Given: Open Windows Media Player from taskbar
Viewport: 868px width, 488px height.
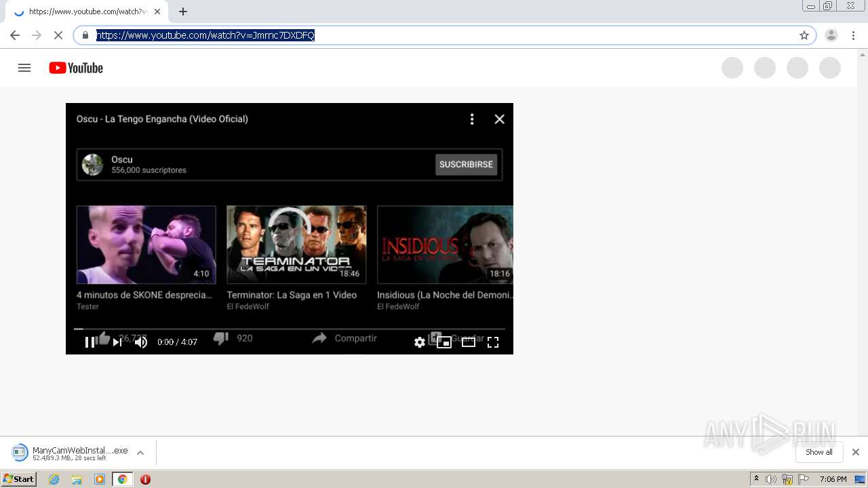Looking at the screenshot, I should (x=100, y=479).
